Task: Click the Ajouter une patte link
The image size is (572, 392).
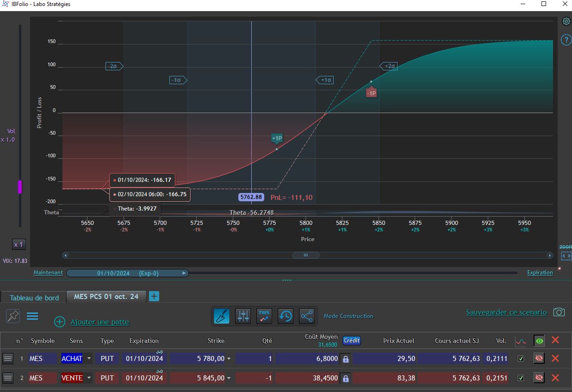Action: [100, 322]
